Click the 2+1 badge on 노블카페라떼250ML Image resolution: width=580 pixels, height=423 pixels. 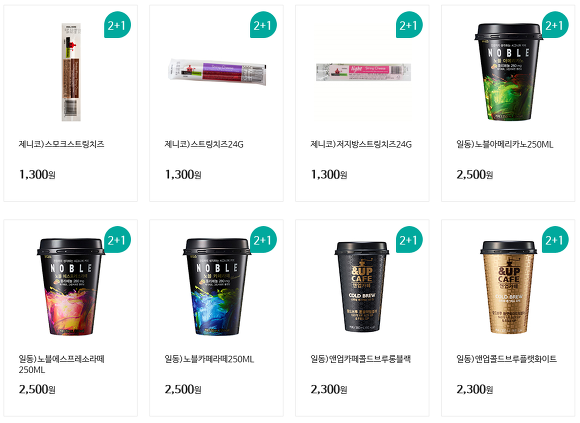pyautogui.click(x=263, y=240)
